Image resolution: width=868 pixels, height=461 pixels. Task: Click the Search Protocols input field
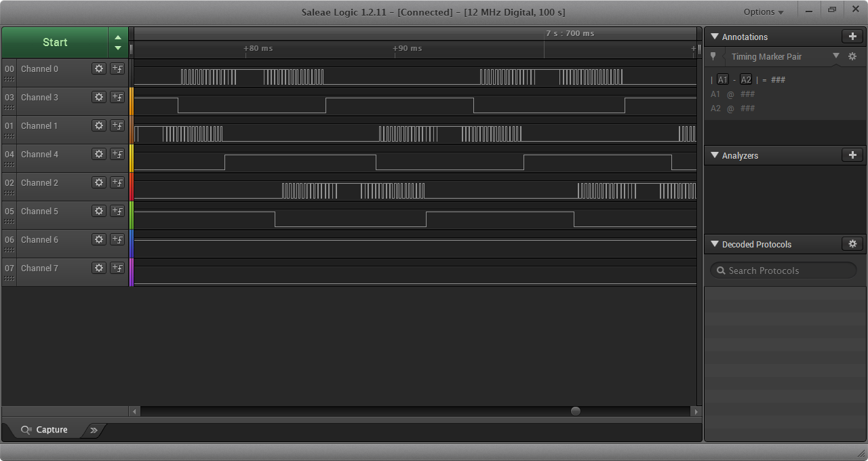787,270
